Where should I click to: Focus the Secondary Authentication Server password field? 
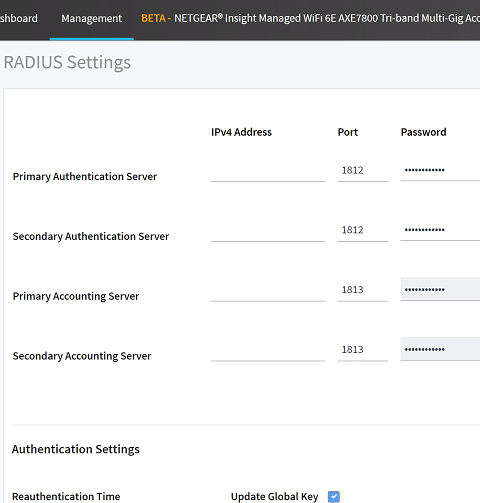click(440, 230)
